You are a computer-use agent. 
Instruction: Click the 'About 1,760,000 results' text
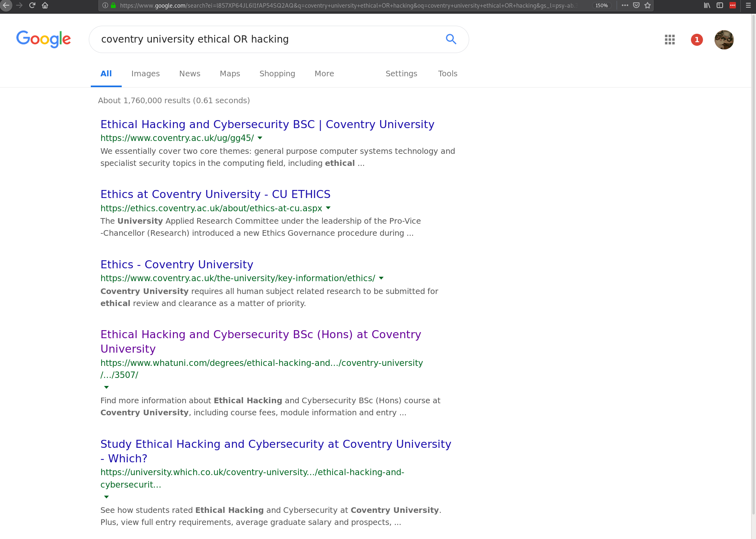pos(174,100)
